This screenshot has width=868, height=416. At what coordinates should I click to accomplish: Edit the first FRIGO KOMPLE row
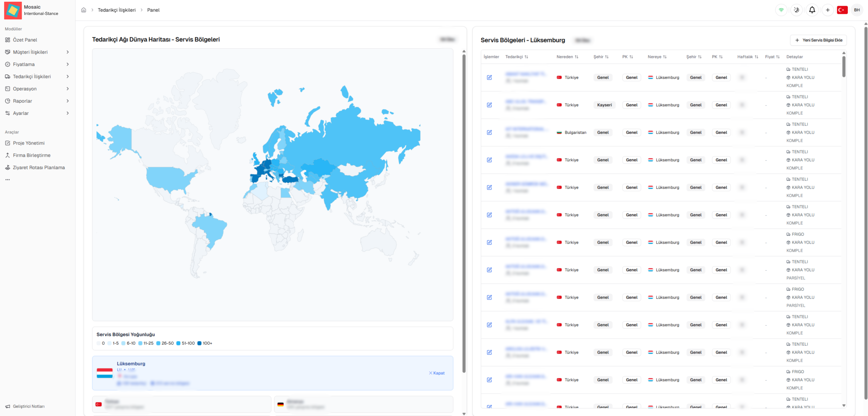click(489, 242)
